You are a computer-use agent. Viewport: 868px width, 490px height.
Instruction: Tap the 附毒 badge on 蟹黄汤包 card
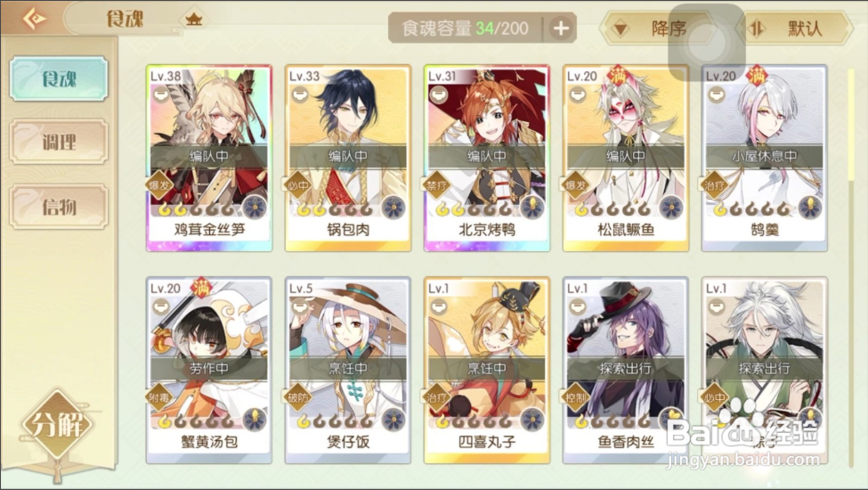[x=159, y=397]
